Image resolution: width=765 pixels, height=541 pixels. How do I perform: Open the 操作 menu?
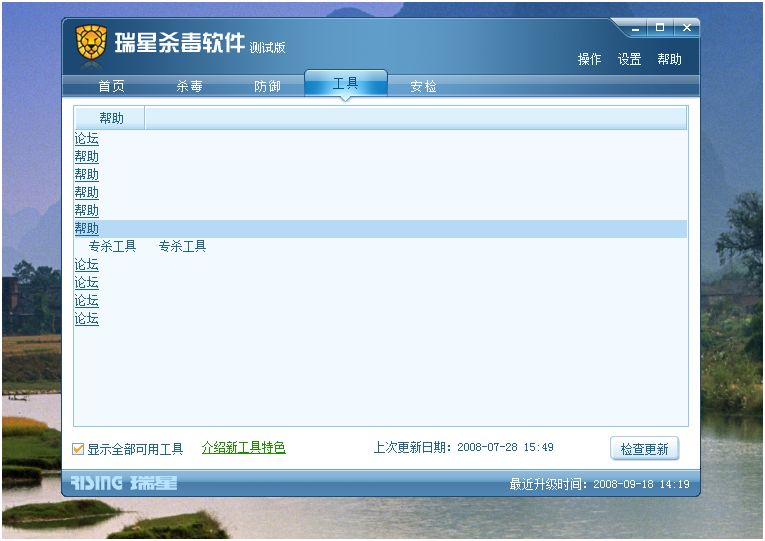[589, 59]
